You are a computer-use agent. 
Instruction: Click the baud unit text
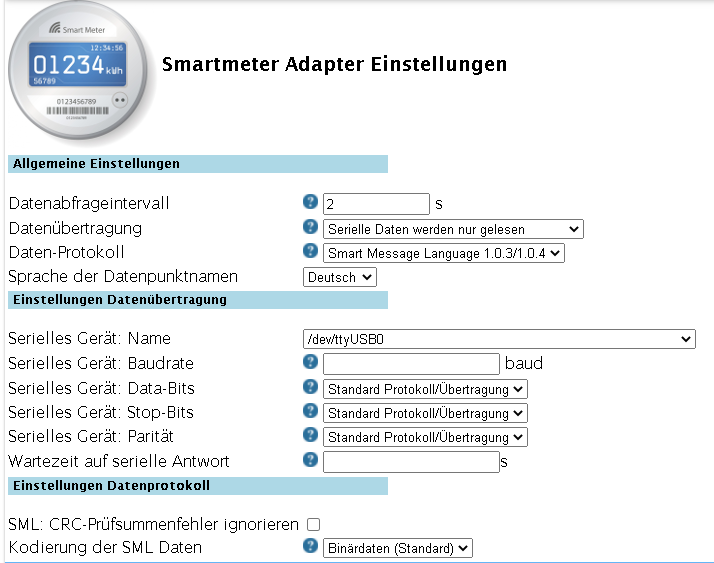point(524,363)
